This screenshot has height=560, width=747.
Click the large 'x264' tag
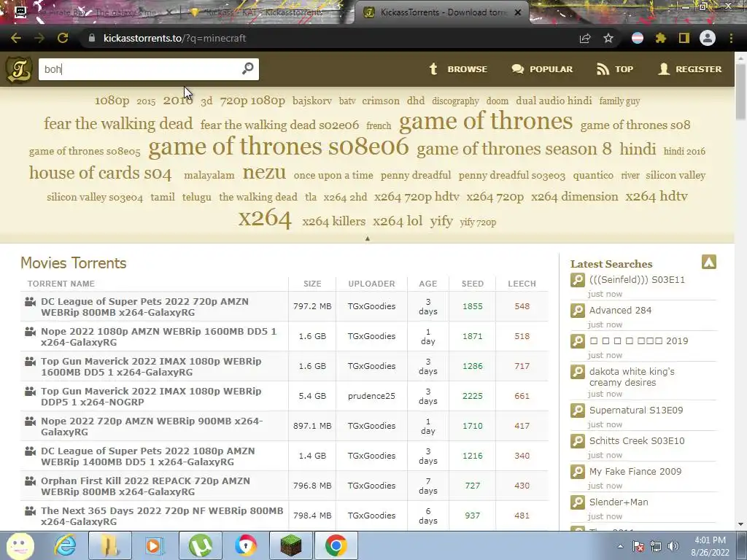point(265,219)
